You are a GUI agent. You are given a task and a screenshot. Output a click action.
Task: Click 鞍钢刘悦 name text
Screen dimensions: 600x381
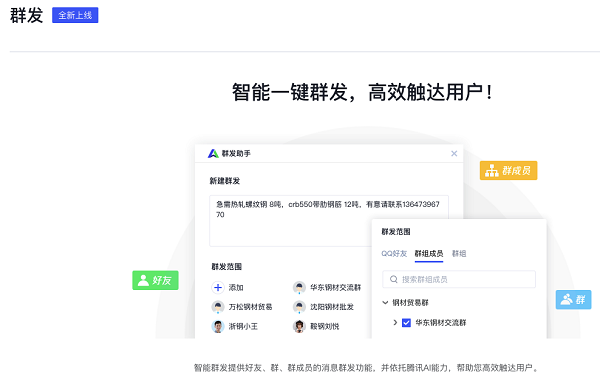click(x=324, y=326)
